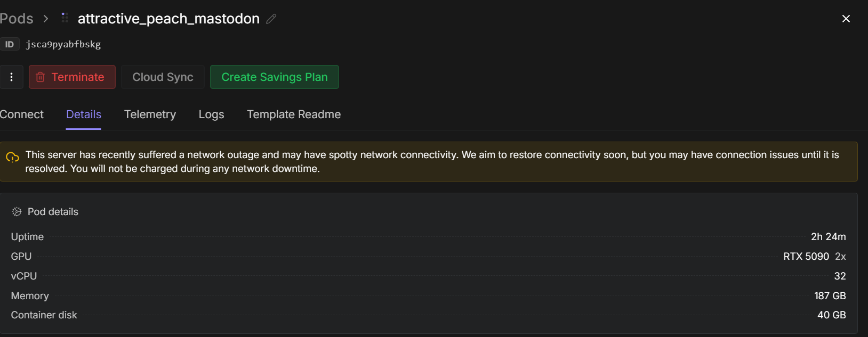Open the Cloud Sync option
The width and height of the screenshot is (868, 337).
163,77
